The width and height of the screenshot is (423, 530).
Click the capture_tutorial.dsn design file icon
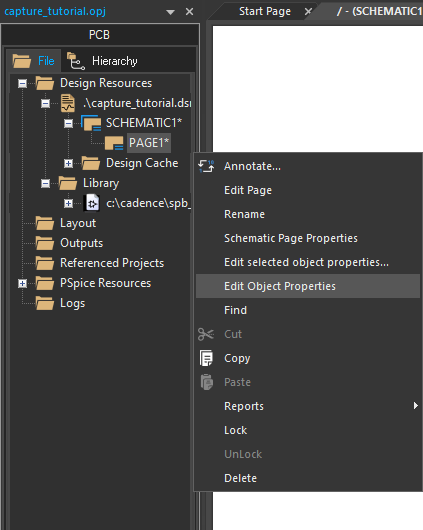coord(68,103)
